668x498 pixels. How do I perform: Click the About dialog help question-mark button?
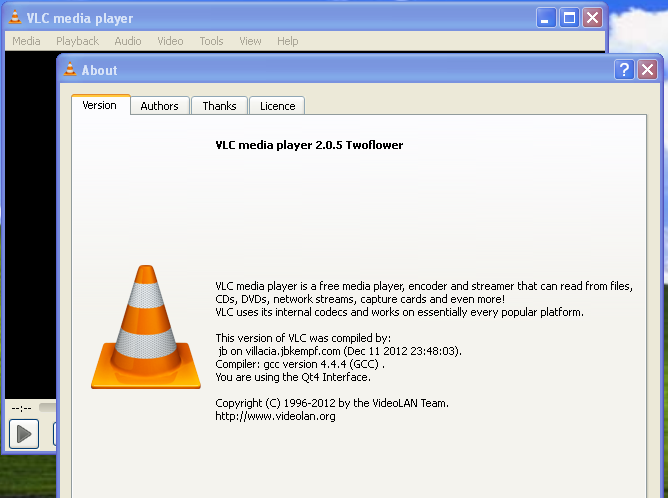pyautogui.click(x=624, y=69)
